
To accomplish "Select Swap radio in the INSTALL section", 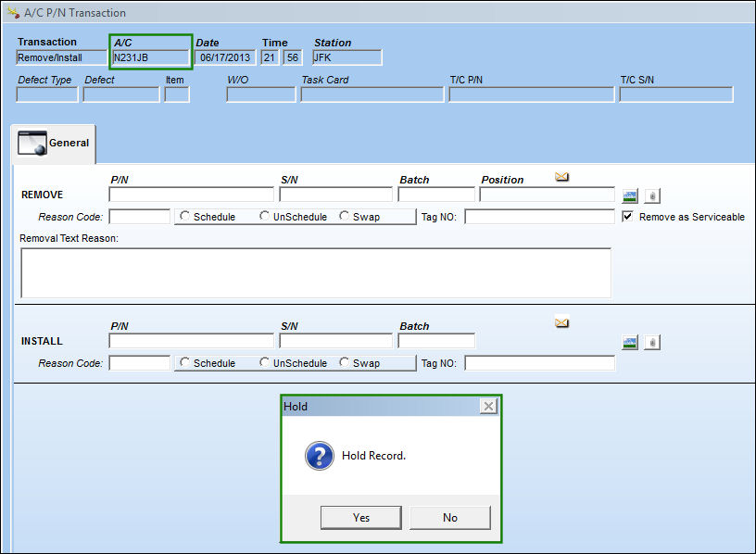I will 344,362.
